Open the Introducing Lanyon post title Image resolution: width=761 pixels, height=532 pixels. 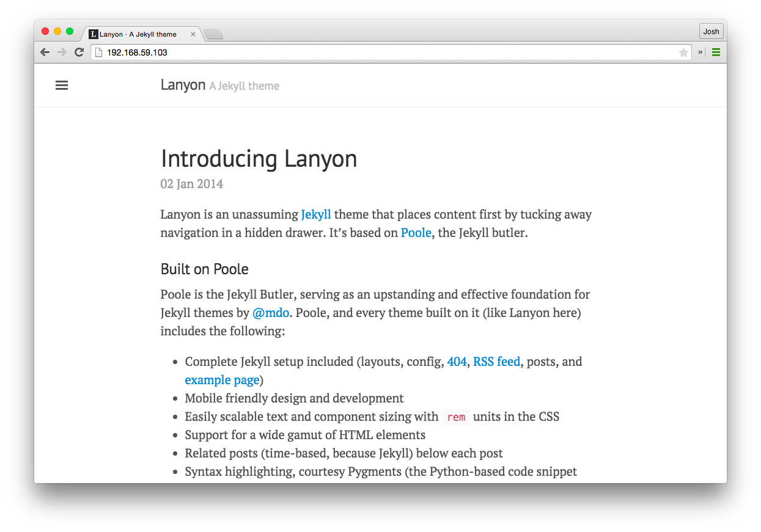click(259, 159)
